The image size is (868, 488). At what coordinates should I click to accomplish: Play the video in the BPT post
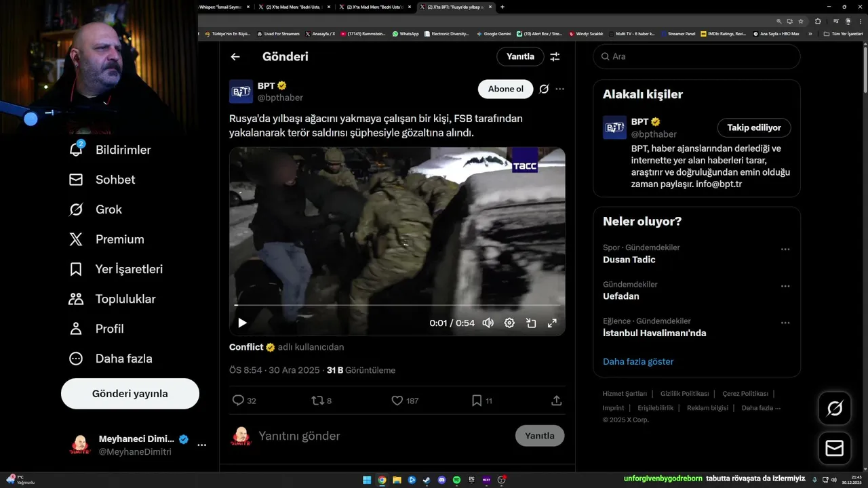point(242,323)
